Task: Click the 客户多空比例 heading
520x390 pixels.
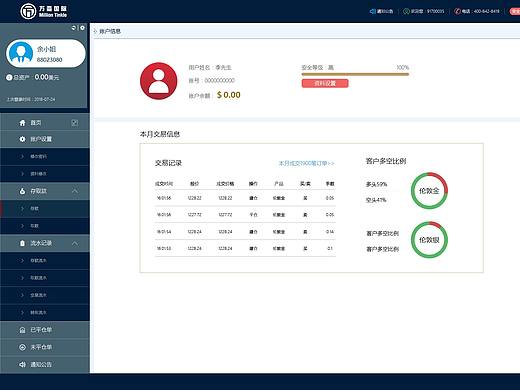Action: (386, 161)
